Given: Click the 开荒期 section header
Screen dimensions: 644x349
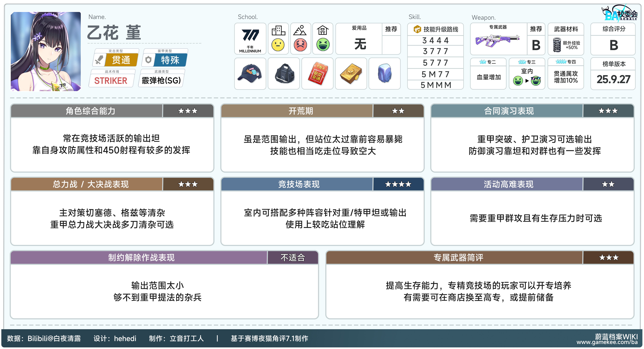Looking at the screenshot, I should (301, 111).
